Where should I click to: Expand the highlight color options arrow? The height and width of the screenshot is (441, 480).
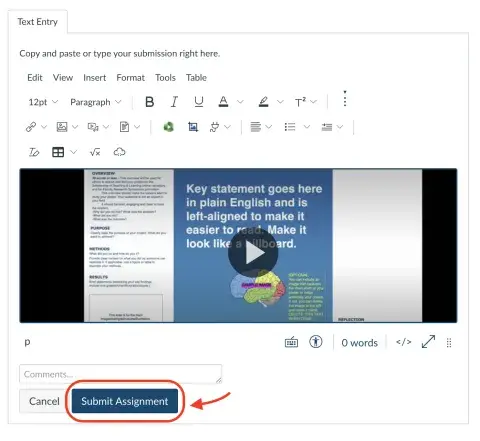(280, 102)
